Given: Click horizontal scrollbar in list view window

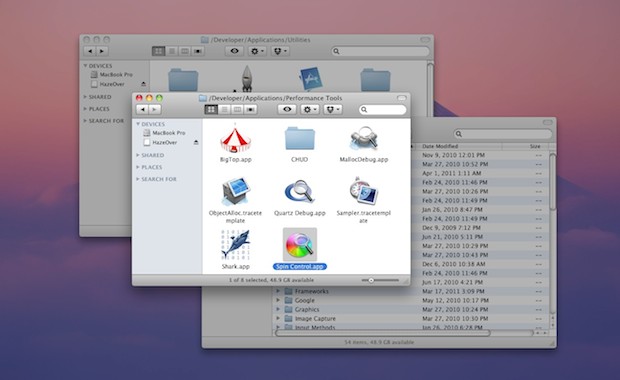Looking at the screenshot, I should click(382, 333).
